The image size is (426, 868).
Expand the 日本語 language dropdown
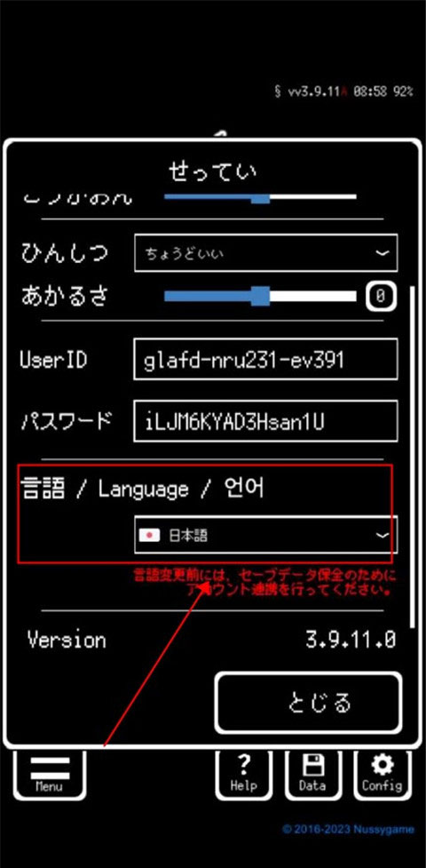(265, 535)
